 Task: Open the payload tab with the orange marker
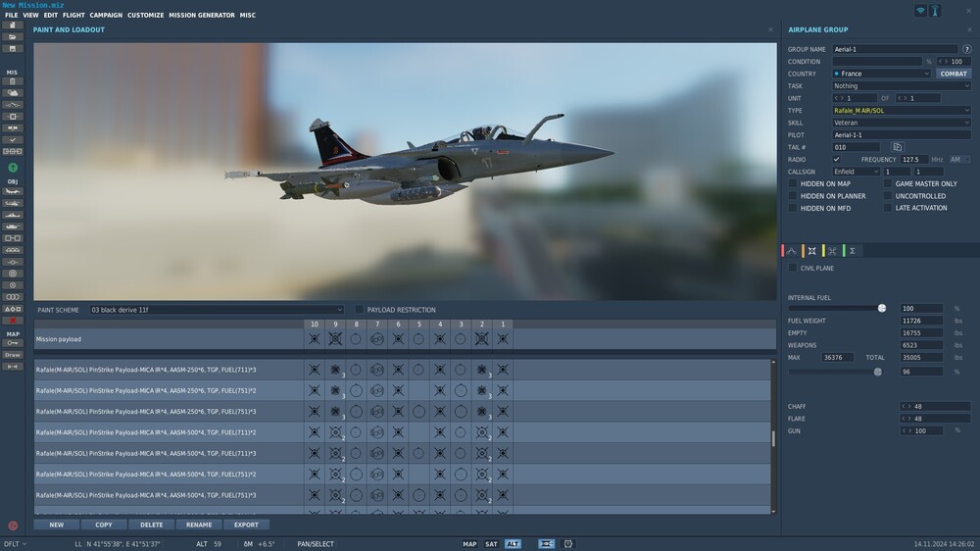click(811, 251)
